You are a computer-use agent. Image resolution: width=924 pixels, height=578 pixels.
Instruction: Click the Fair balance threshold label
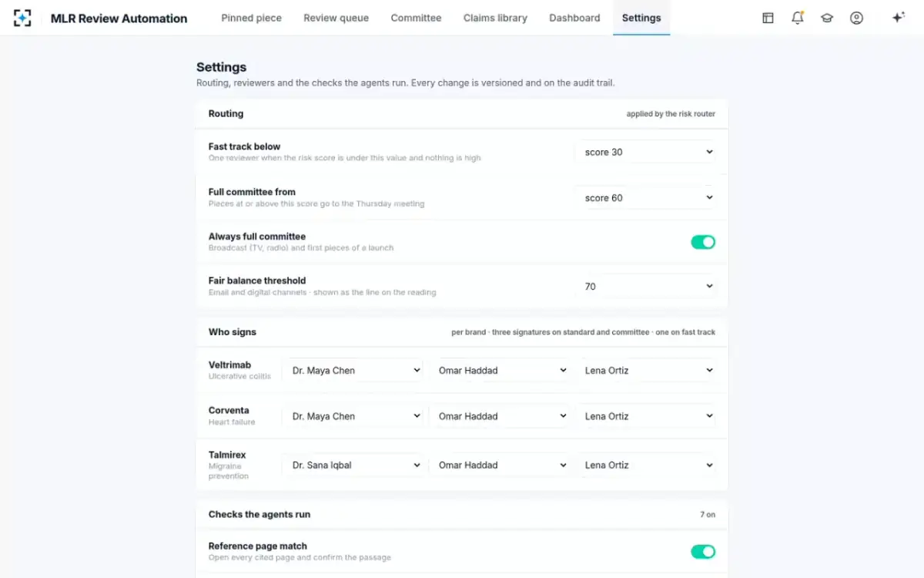(257, 281)
